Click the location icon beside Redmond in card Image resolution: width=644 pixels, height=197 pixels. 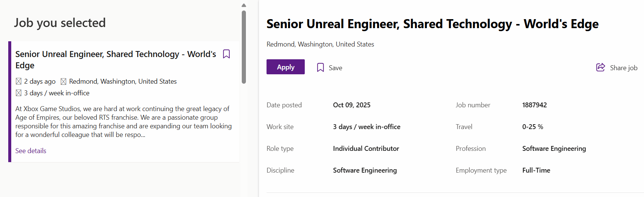64,81
